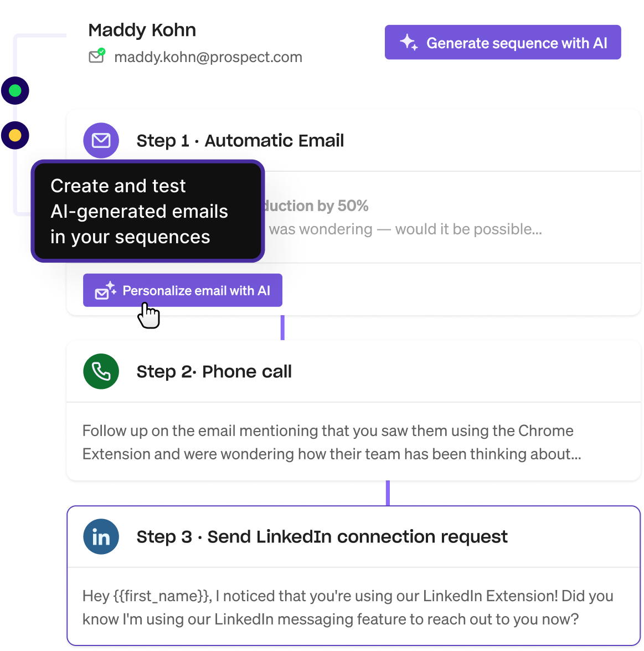Click the LinkedIn icon in Step 3
This screenshot has height=651, width=644.
pos(101,536)
